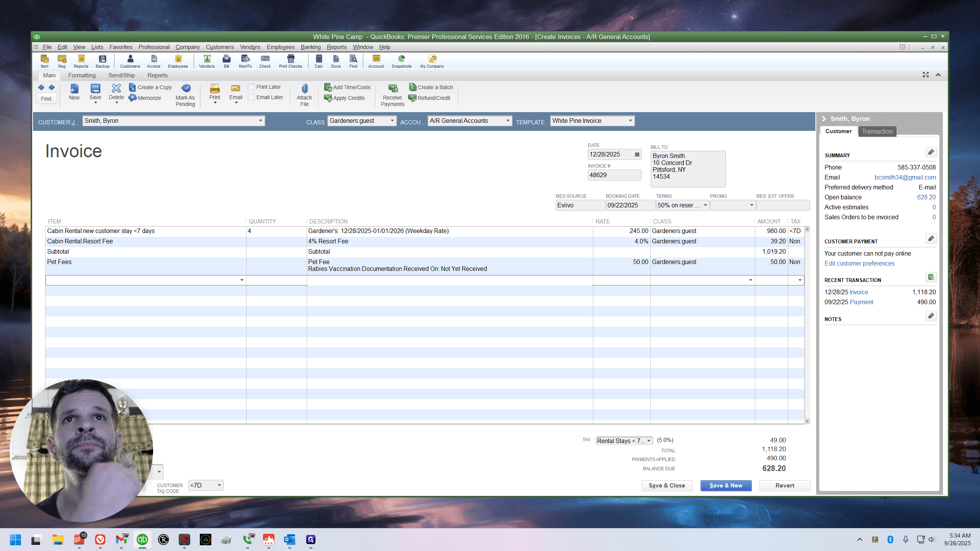Open the date calendar picker

637,155
